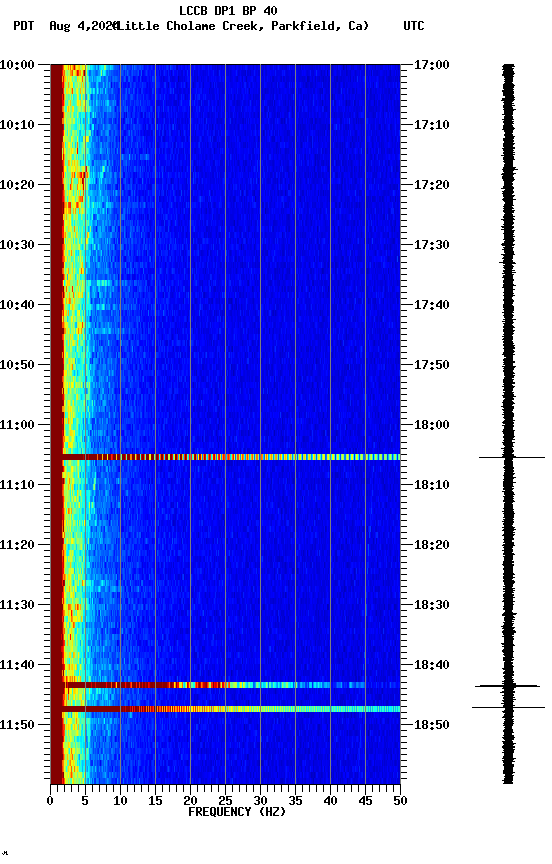Click the '17:40' UTC time label

pyautogui.click(x=432, y=305)
